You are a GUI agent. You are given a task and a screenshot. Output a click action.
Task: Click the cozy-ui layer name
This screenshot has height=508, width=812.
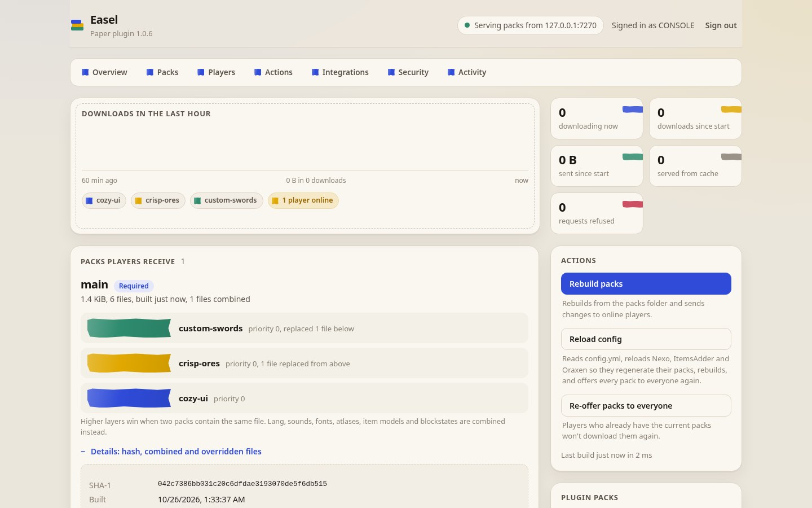point(193,398)
